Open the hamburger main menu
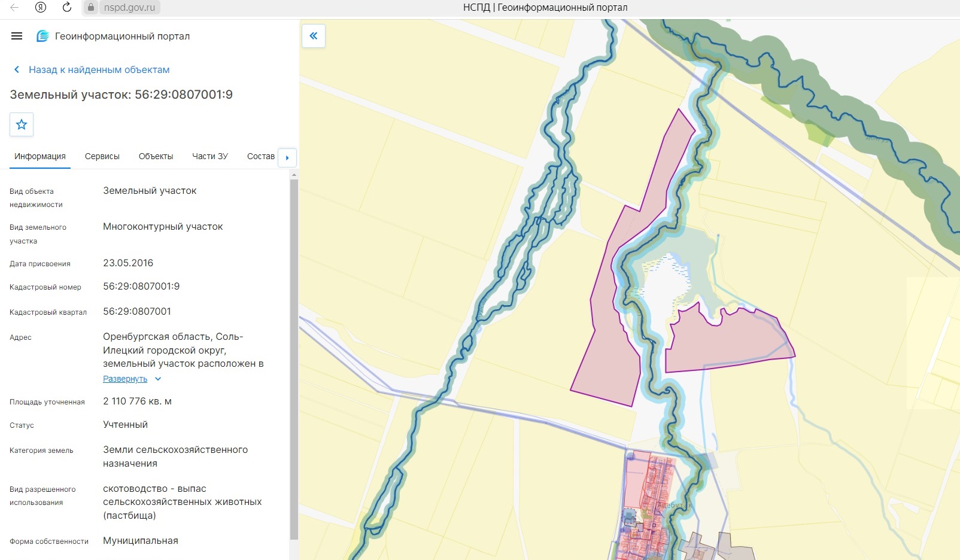The width and height of the screenshot is (960, 560). point(17,36)
